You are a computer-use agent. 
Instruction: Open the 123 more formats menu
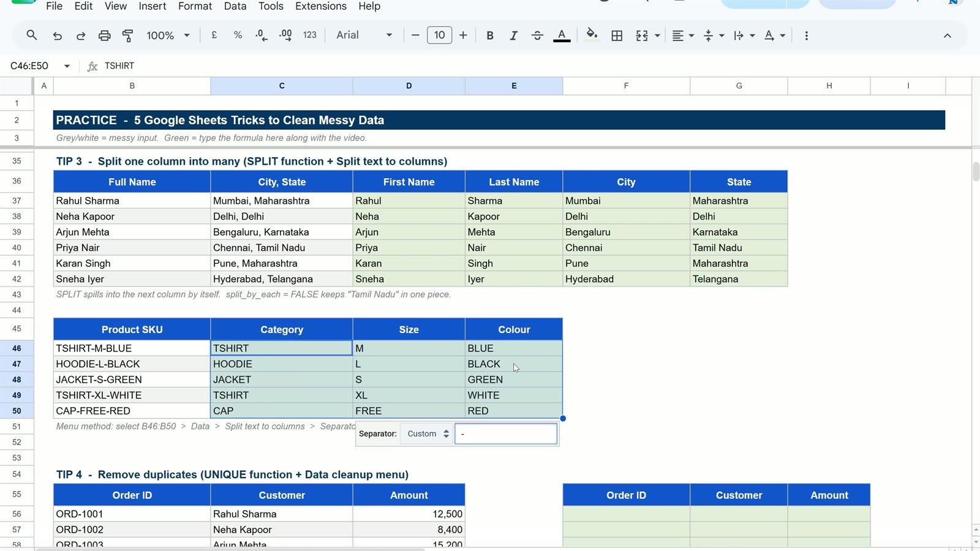coord(310,36)
